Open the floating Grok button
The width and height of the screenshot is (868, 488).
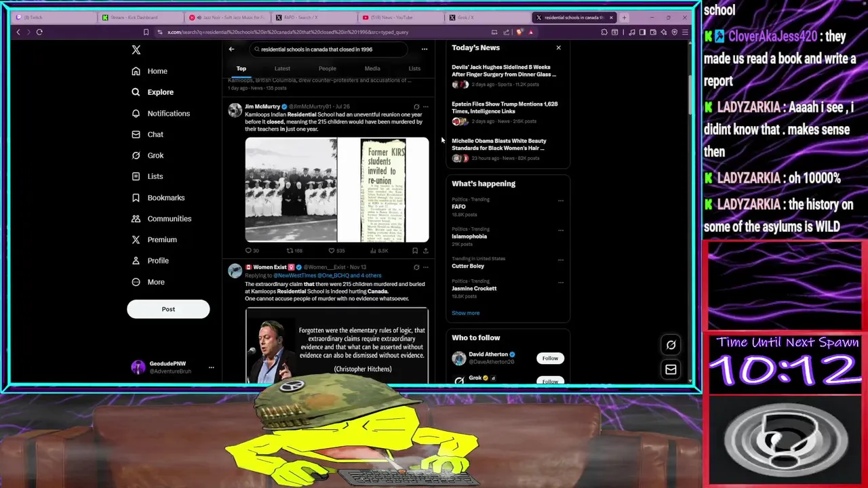[x=671, y=344]
